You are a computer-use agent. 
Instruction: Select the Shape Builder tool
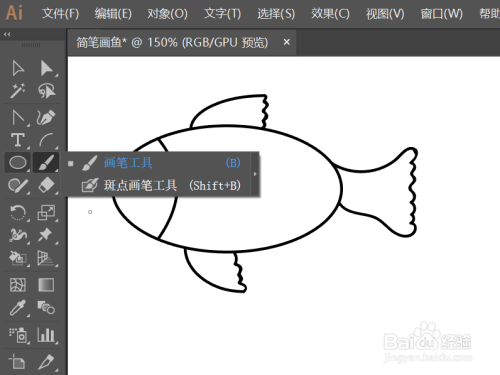18,258
